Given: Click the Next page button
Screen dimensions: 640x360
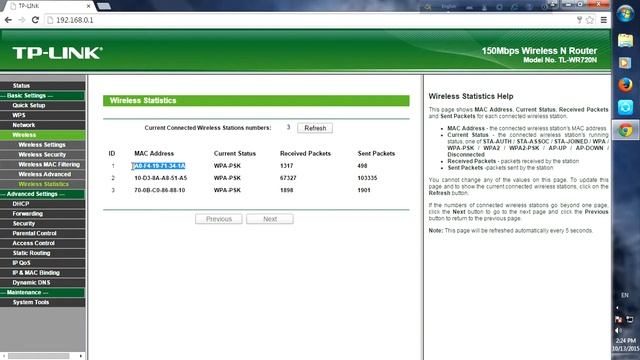Looking at the screenshot, I should 269,219.
